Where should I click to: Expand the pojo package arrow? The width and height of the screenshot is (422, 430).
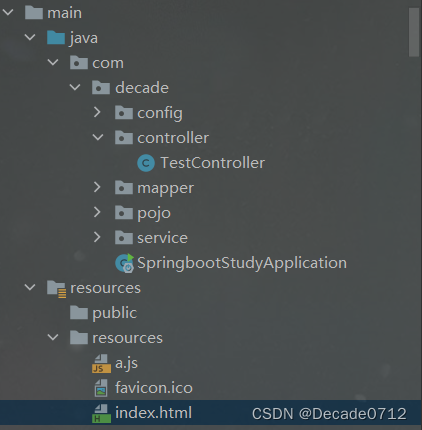(x=97, y=212)
